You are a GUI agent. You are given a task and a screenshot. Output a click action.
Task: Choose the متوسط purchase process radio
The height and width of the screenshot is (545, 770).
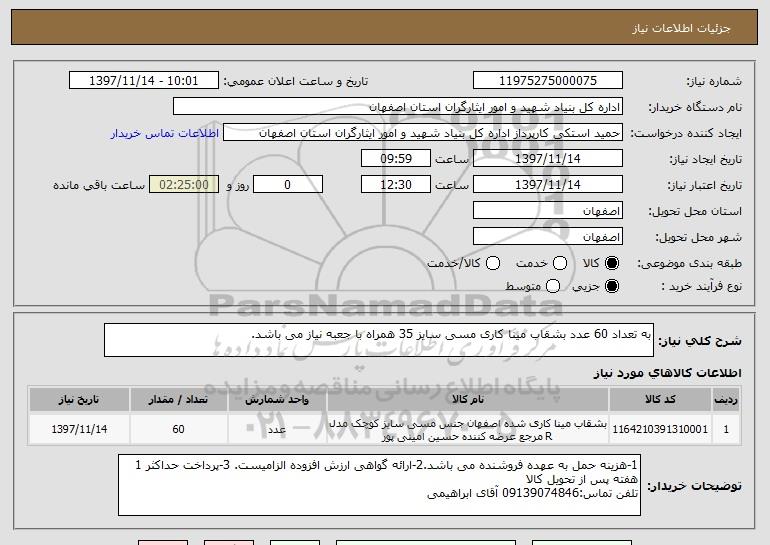(x=553, y=286)
